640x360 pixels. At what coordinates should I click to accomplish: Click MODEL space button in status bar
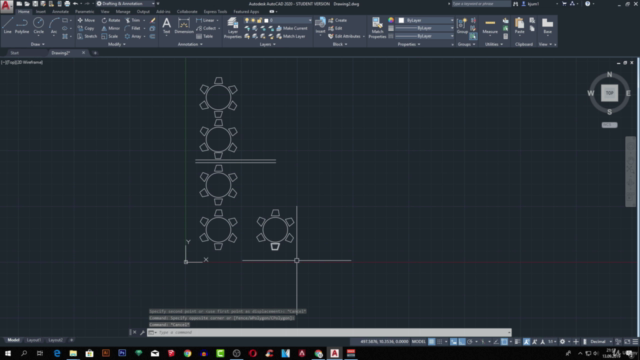point(419,342)
